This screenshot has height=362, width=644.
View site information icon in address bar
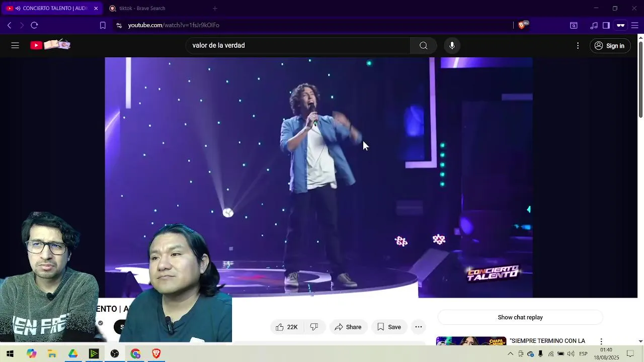point(119,25)
